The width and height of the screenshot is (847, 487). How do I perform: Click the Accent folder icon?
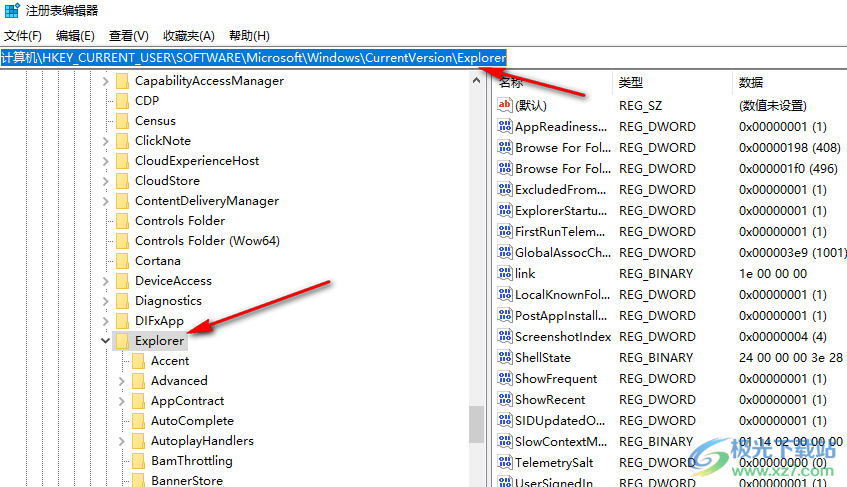coord(138,361)
